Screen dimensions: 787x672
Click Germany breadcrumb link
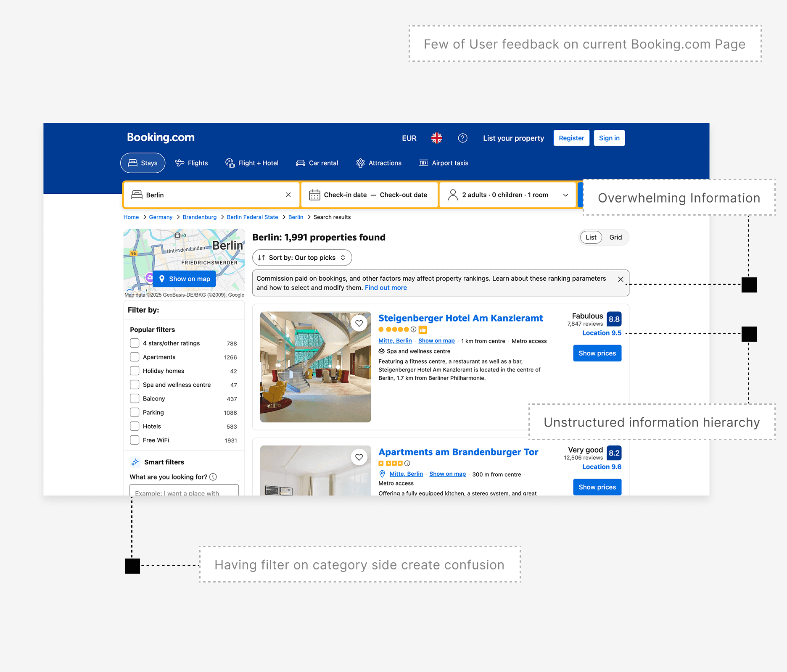click(x=161, y=217)
